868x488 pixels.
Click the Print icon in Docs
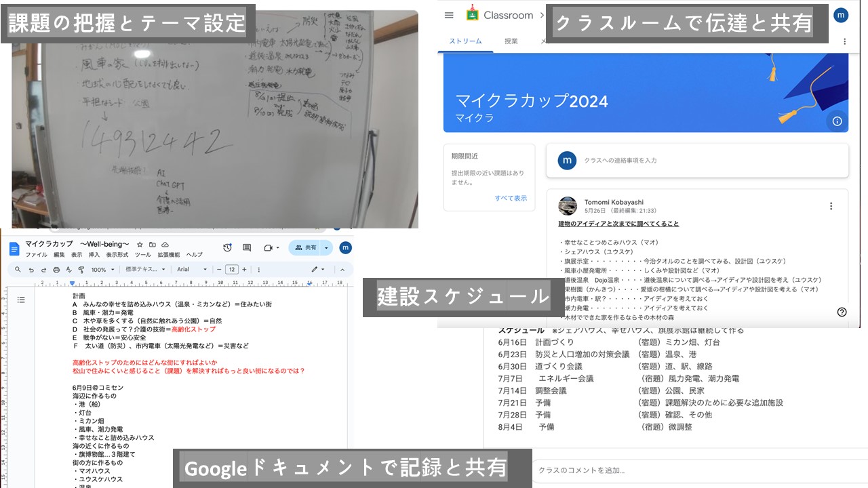(56, 270)
